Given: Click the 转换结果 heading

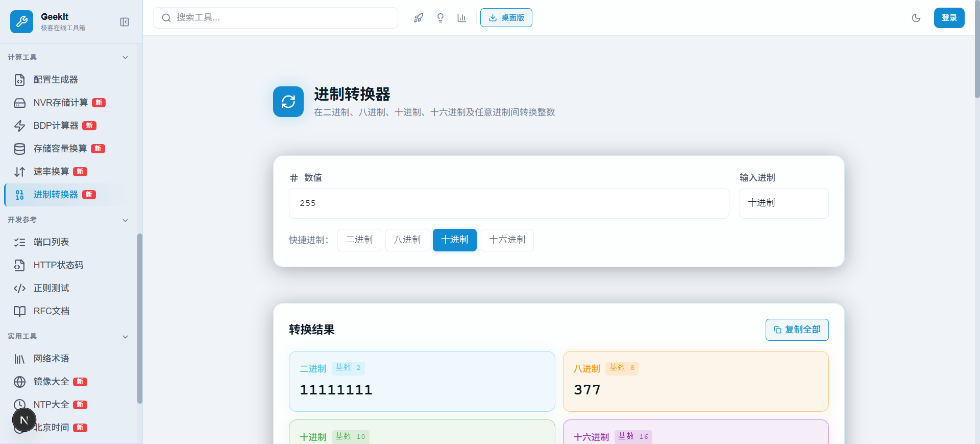Looking at the screenshot, I should [312, 330].
